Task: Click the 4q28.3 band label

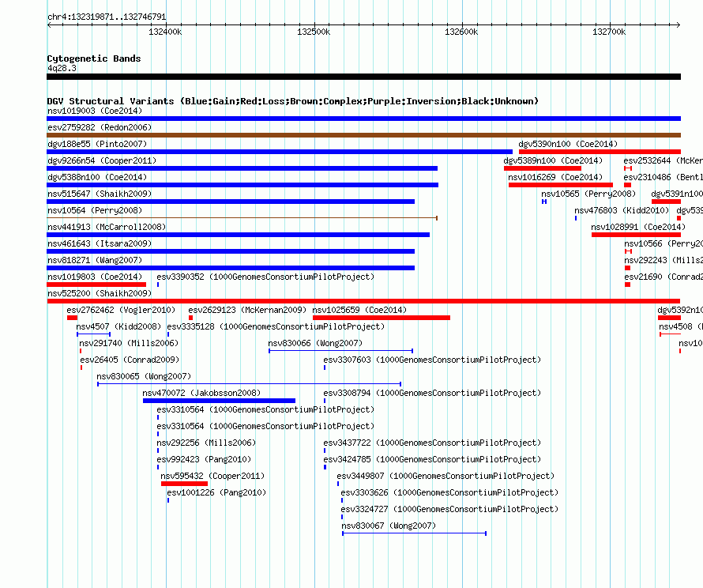Action: pos(62,68)
